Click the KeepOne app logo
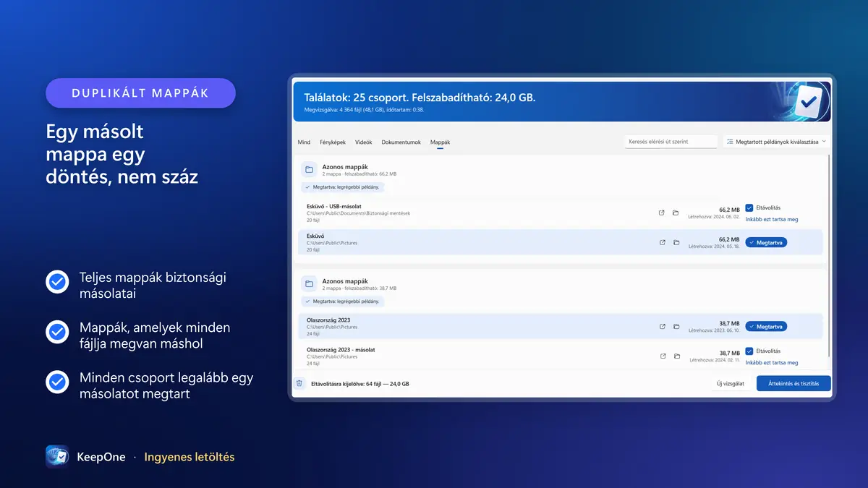868x488 pixels. (57, 457)
